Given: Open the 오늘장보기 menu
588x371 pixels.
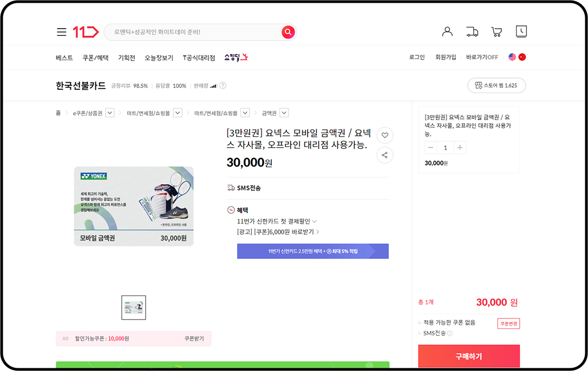Looking at the screenshot, I should click(159, 57).
